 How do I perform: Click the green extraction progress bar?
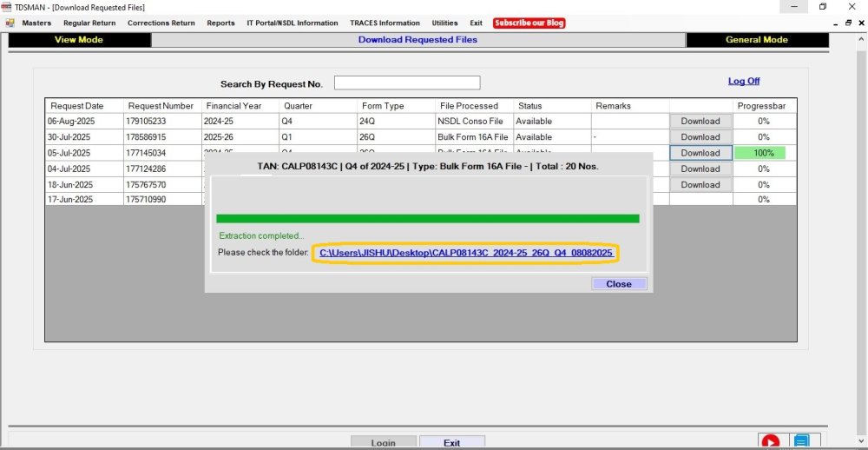(428, 218)
